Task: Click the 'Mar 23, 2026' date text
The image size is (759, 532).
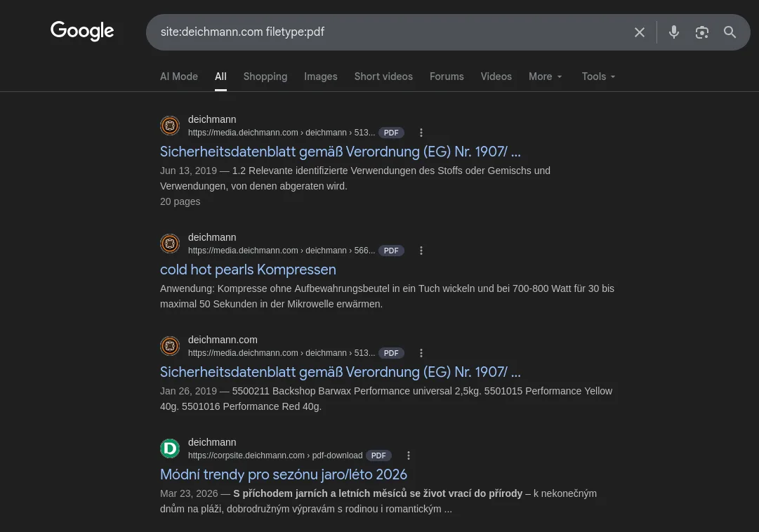Action: [189, 494]
